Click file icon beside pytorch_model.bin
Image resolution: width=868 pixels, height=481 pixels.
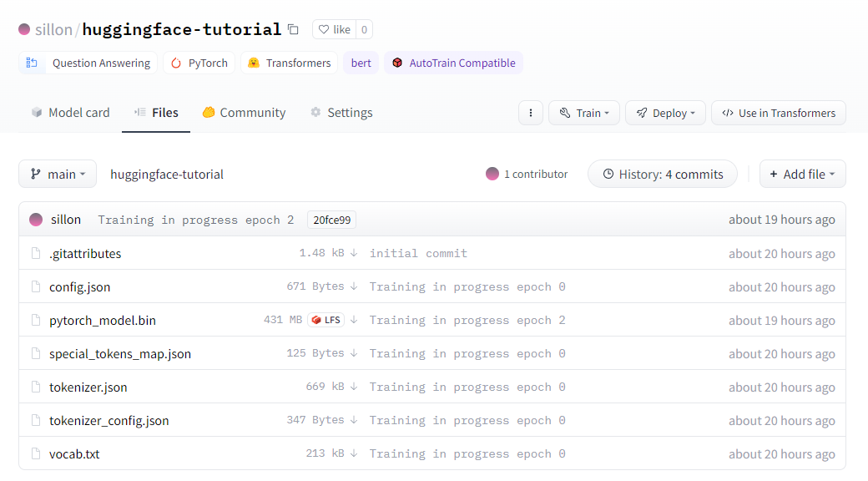tap(36, 321)
